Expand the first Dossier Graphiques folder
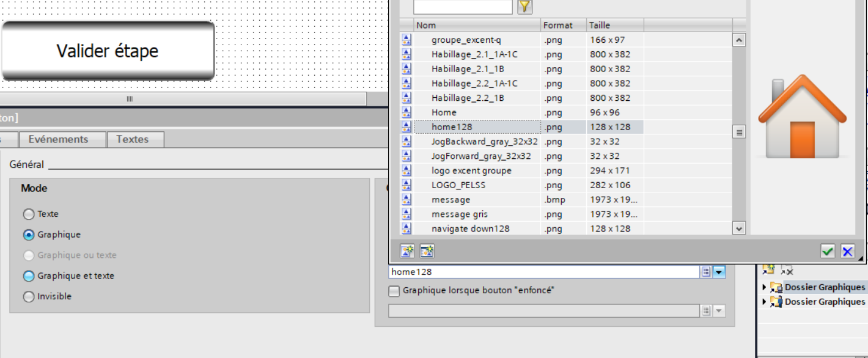Image resolution: width=868 pixels, height=358 pixels. (764, 287)
